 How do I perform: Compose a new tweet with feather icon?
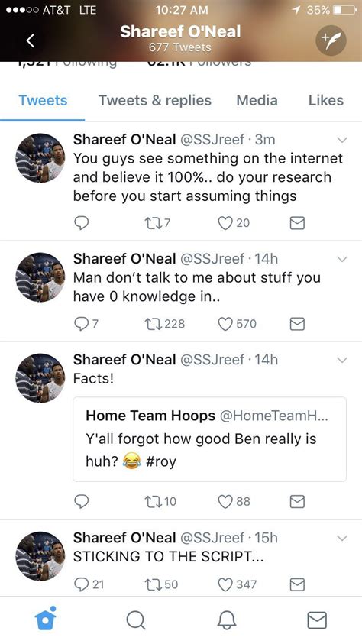click(x=331, y=40)
